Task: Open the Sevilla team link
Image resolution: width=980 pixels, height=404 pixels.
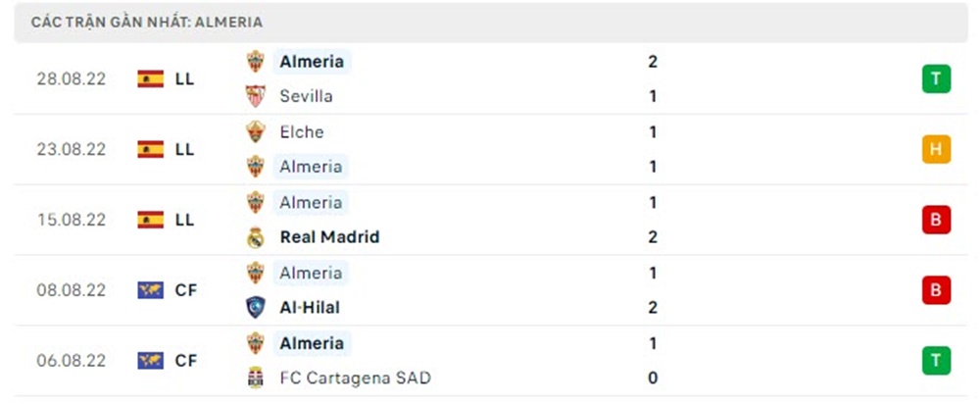Action: (306, 96)
